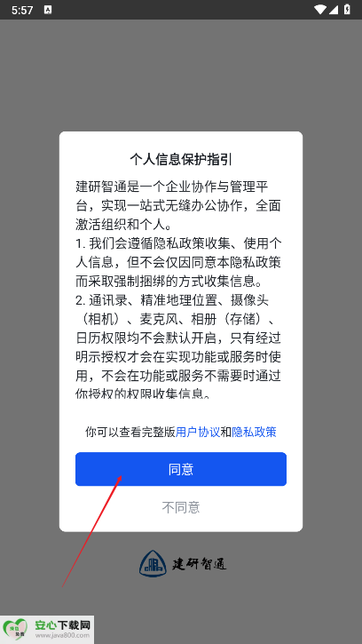Tap the 个人信息保护指引 dialog title
Image resolution: width=362 pixels, height=644 pixels.
pyautogui.click(x=181, y=160)
